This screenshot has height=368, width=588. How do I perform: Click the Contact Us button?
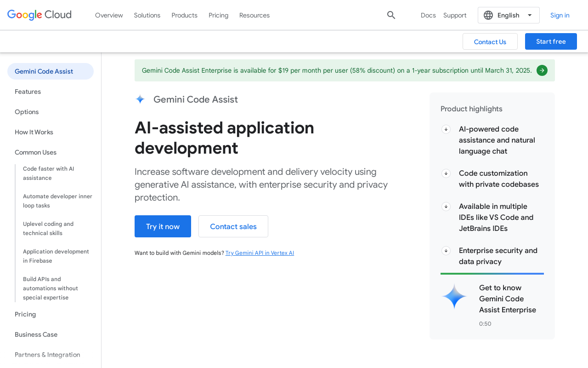tap(490, 41)
